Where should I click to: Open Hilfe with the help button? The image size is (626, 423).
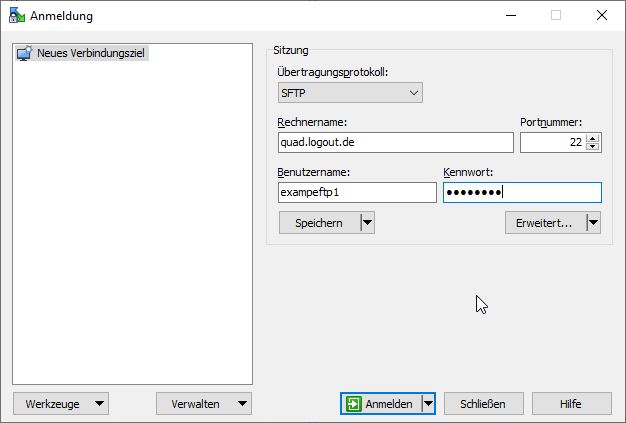pyautogui.click(x=571, y=404)
